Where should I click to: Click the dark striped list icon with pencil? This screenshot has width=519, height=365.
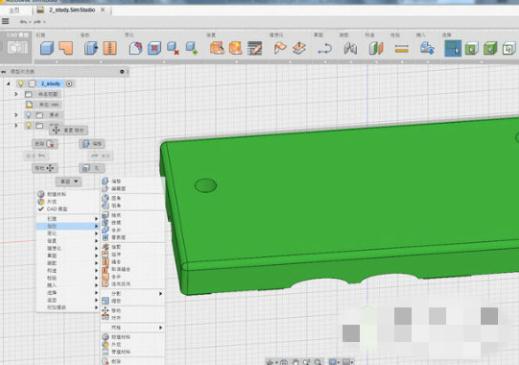click(x=255, y=48)
